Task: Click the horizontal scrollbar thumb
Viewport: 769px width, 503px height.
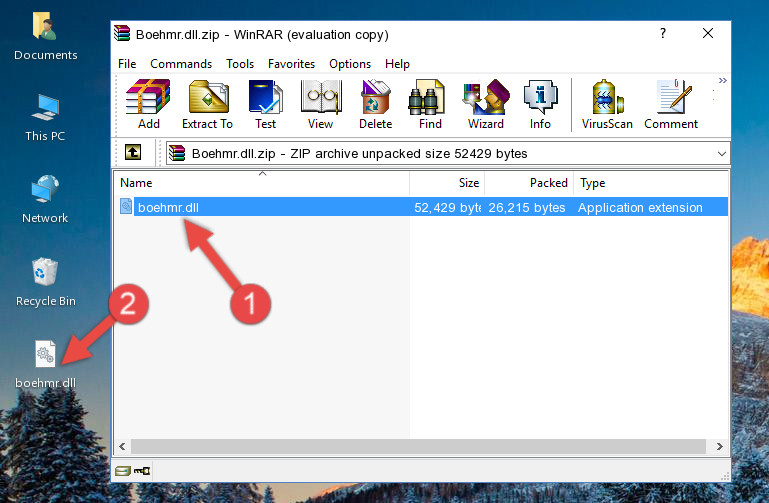Action: [418, 446]
